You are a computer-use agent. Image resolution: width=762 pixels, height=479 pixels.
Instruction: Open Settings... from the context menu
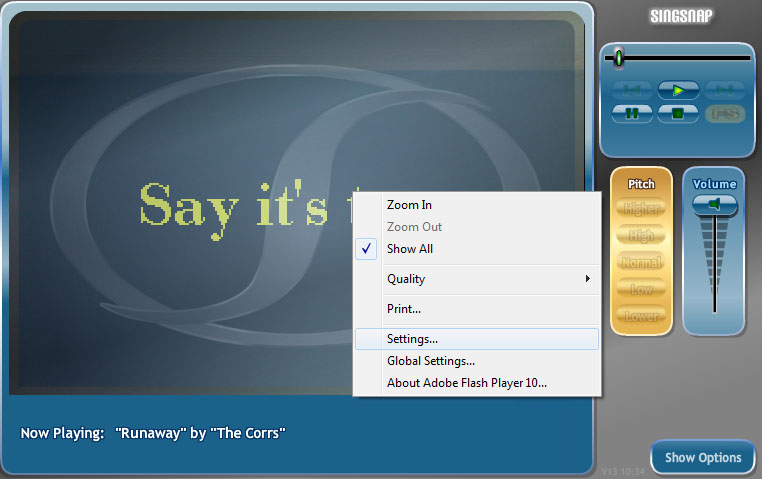[477, 339]
